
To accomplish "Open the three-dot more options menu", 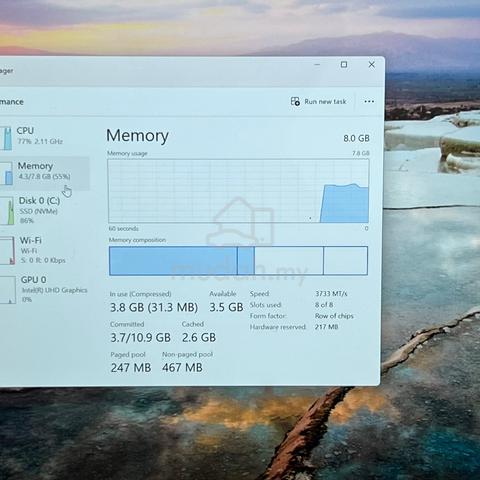I will tap(369, 101).
